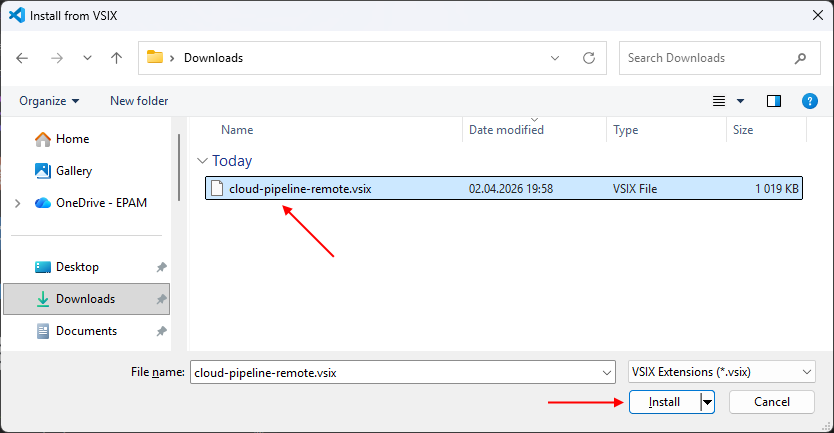This screenshot has height=433, width=834.
Task: Open the blue Help question icon
Action: click(810, 101)
